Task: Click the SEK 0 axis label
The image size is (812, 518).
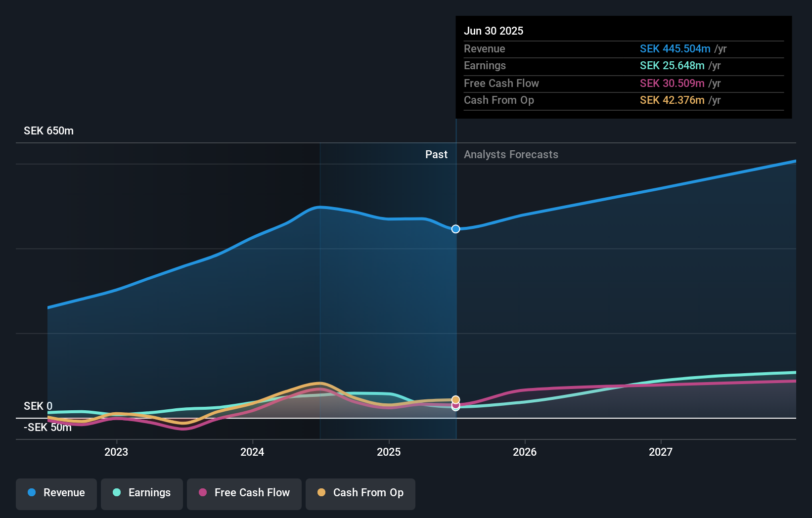Action: pos(38,406)
